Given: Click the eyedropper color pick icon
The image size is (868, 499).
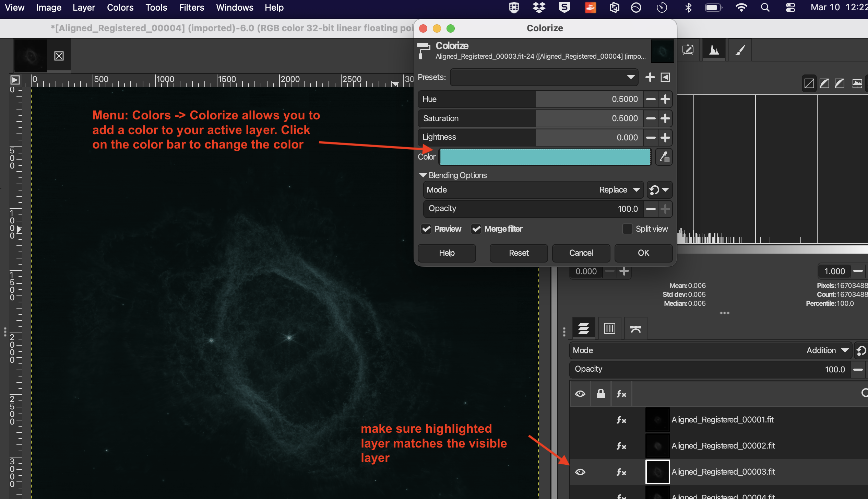Looking at the screenshot, I should click(664, 157).
